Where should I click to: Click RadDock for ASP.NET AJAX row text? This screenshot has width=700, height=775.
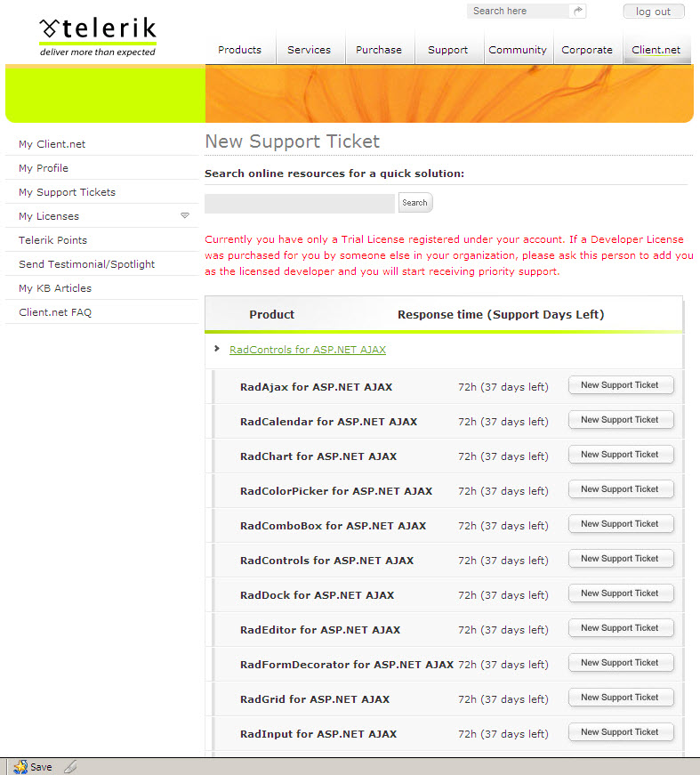[318, 595]
